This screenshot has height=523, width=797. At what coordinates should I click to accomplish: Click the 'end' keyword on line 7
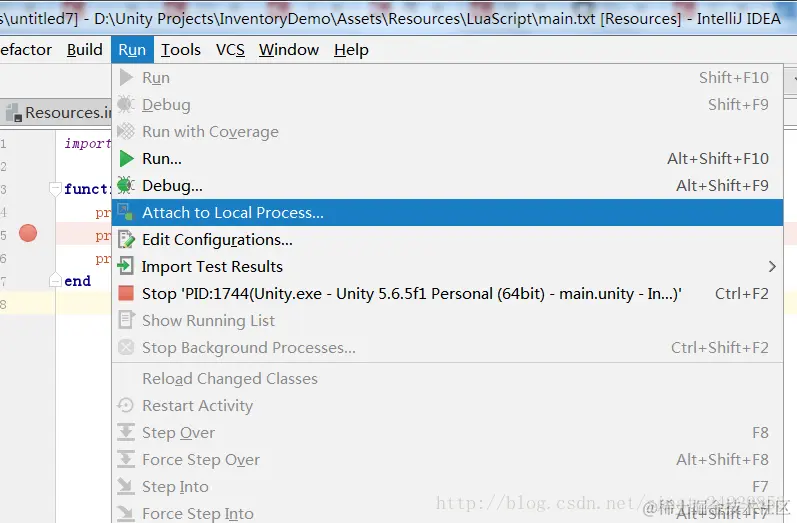77,281
